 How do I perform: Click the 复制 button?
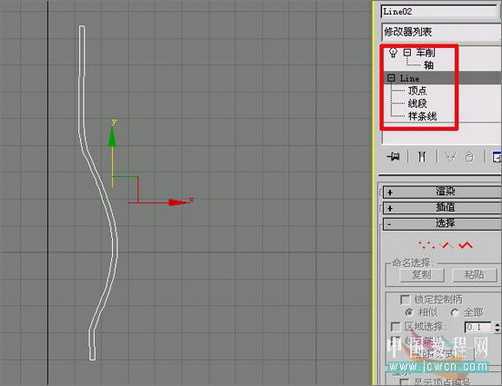pos(422,275)
